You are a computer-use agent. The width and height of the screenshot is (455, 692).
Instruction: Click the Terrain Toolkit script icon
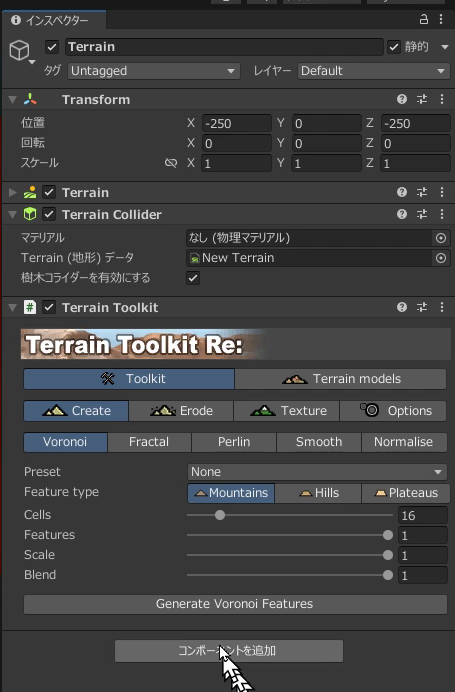click(30, 307)
